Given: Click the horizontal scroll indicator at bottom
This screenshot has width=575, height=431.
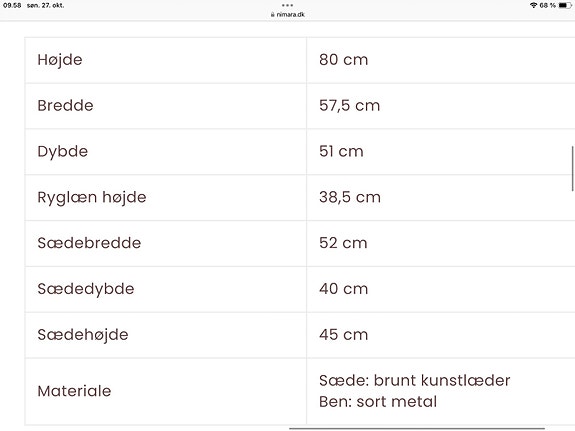Looking at the screenshot, I should tap(417, 428).
